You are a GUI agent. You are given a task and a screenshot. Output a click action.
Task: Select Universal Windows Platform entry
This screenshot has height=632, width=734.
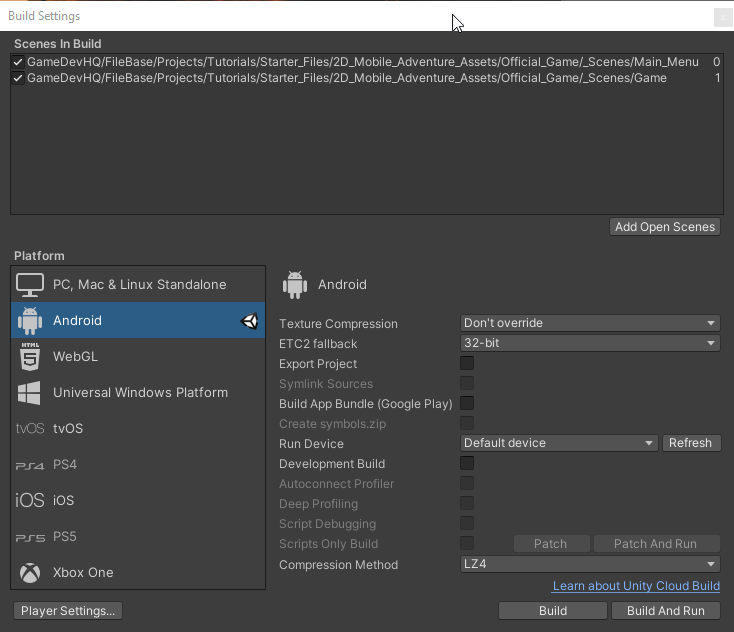pyautogui.click(x=138, y=393)
